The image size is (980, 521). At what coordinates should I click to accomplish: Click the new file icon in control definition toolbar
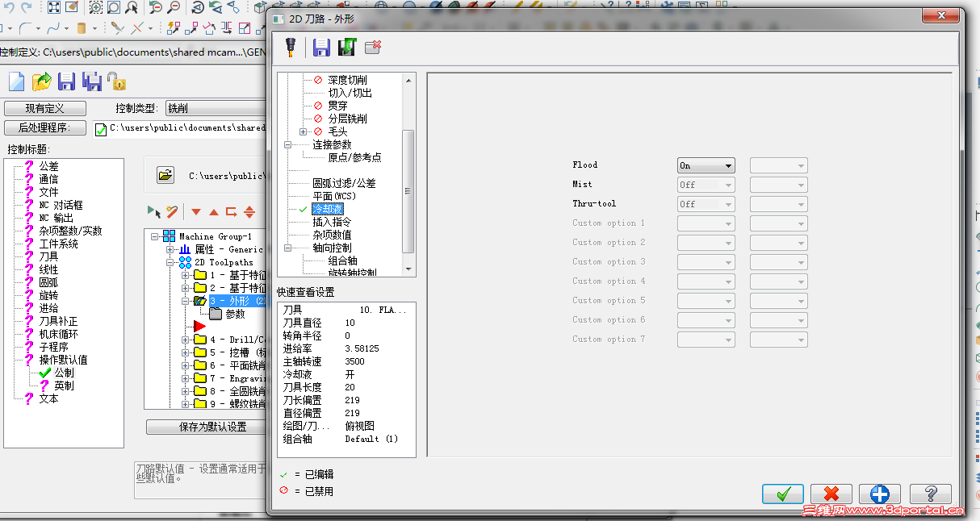pyautogui.click(x=16, y=82)
